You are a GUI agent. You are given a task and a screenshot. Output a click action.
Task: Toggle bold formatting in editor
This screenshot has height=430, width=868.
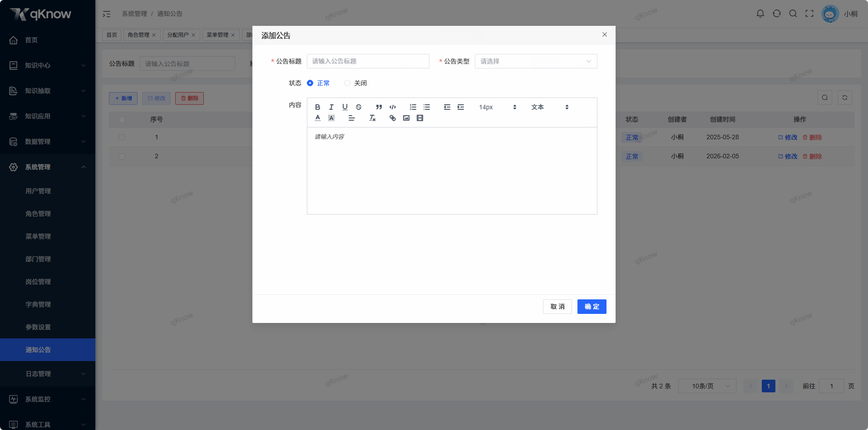point(318,107)
